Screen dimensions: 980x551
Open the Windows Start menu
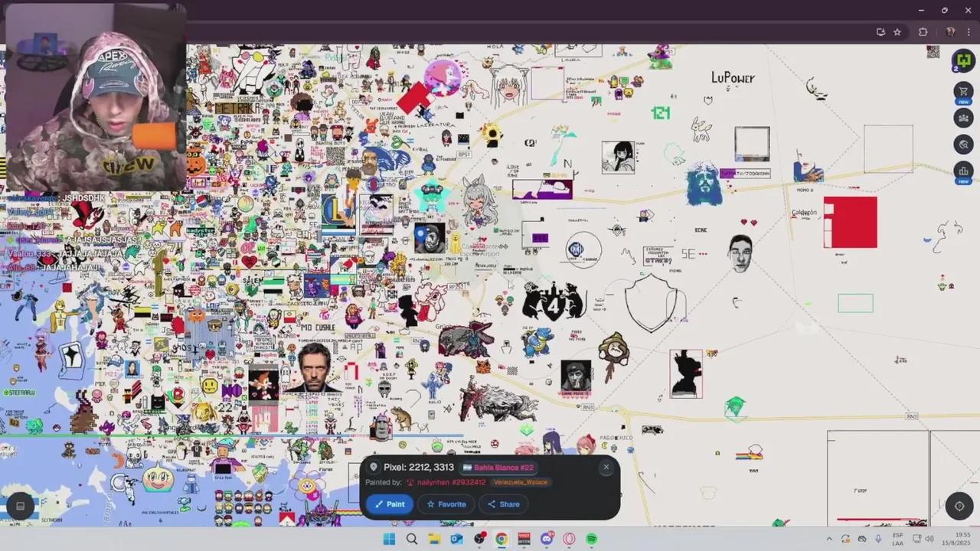[x=389, y=539]
